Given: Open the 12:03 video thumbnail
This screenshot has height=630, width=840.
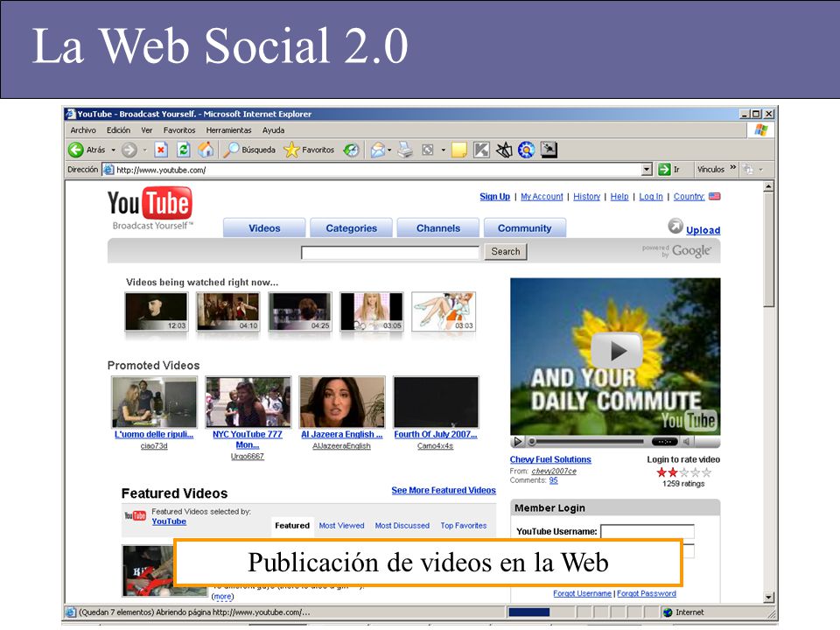Looking at the screenshot, I should pos(156,311).
